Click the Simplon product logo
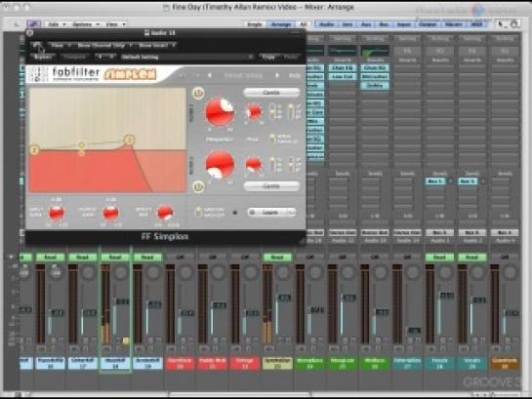 pyautogui.click(x=130, y=74)
